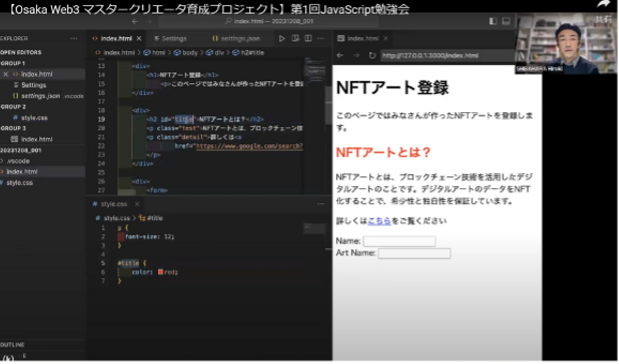Click the navigate back arrow beside command search
Viewport: 619px width, 364px height.
click(x=135, y=21)
